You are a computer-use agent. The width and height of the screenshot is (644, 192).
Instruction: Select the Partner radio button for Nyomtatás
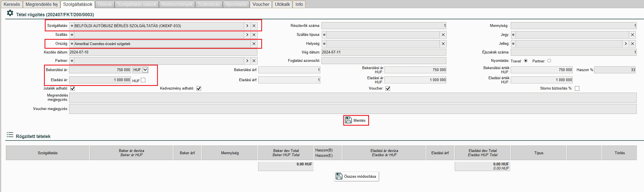[x=549, y=61]
